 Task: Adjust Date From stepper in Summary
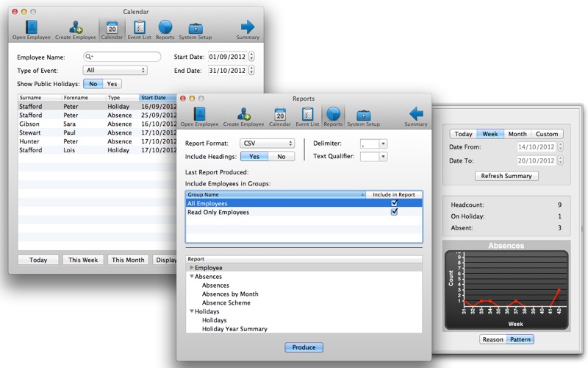click(560, 146)
